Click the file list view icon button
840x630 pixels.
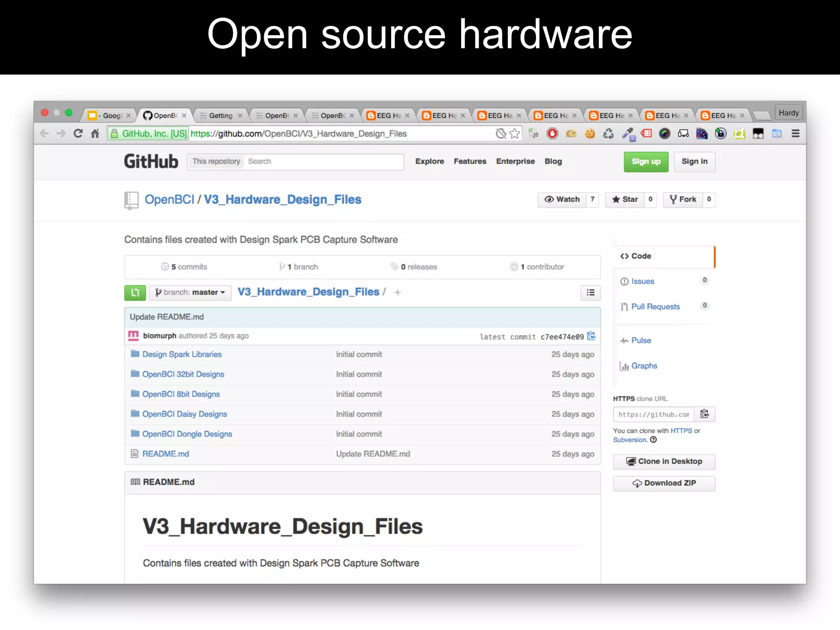(x=590, y=292)
